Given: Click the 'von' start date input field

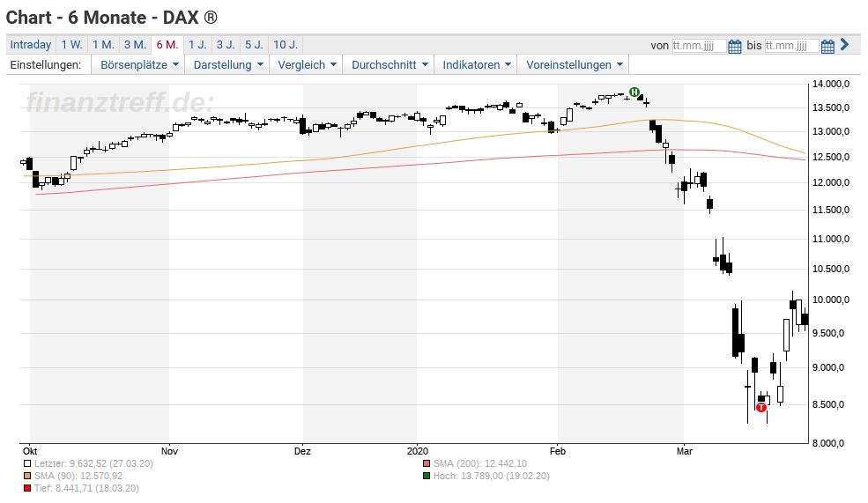Looking at the screenshot, I should pyautogui.click(x=699, y=46).
